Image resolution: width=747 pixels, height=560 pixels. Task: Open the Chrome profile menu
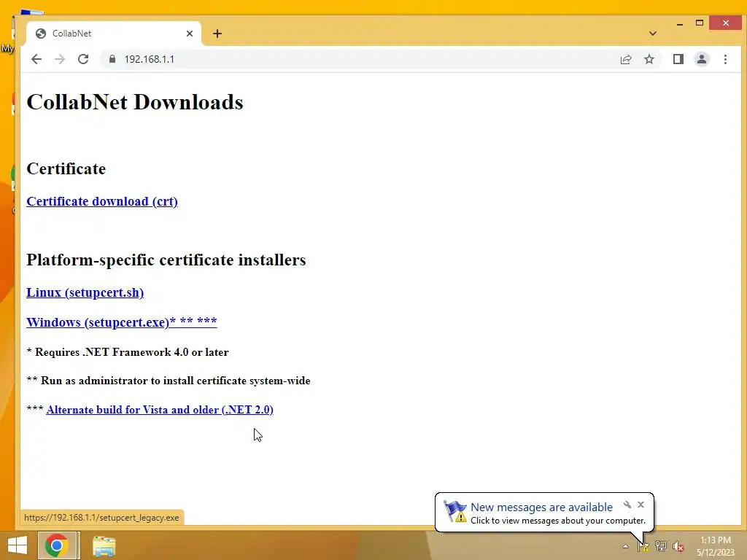(x=701, y=59)
